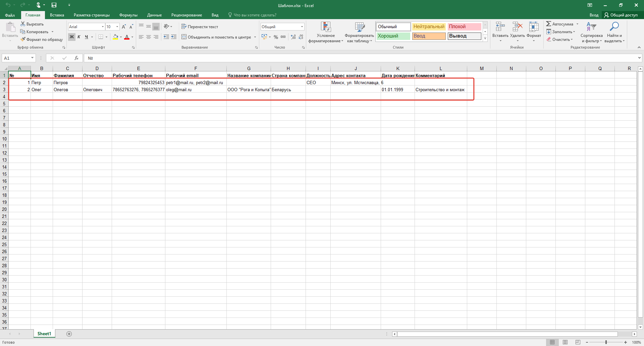Click the Save icon in quick access toolbar
The width and height of the screenshot is (644, 346).
(54, 5)
